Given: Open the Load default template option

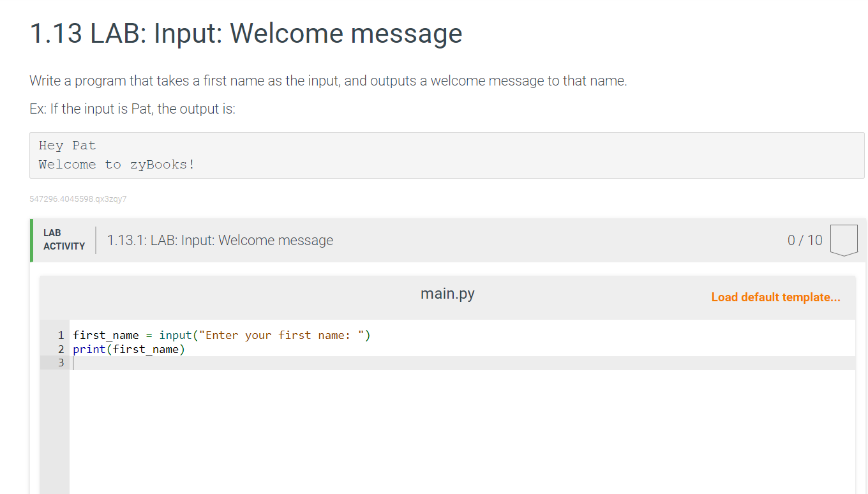Looking at the screenshot, I should pos(775,297).
